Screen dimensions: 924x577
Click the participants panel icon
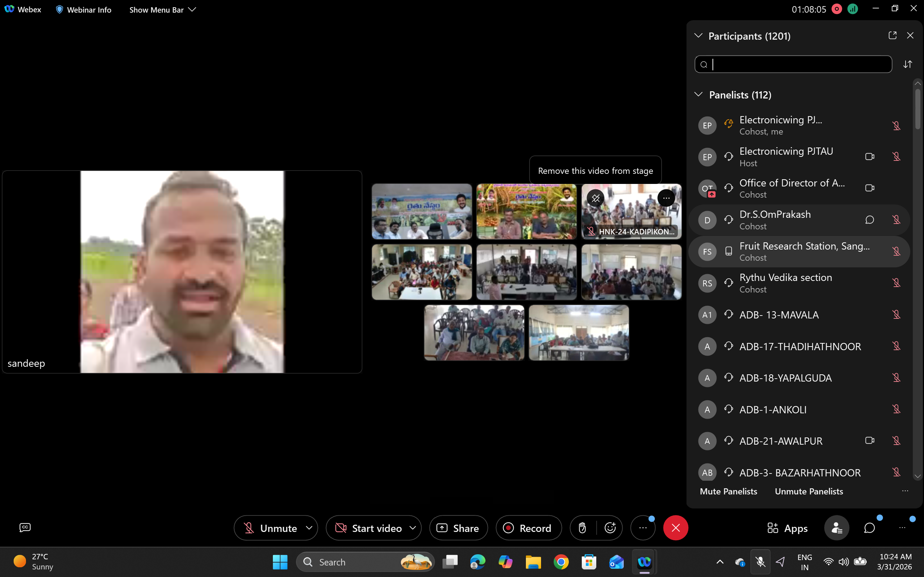click(837, 528)
